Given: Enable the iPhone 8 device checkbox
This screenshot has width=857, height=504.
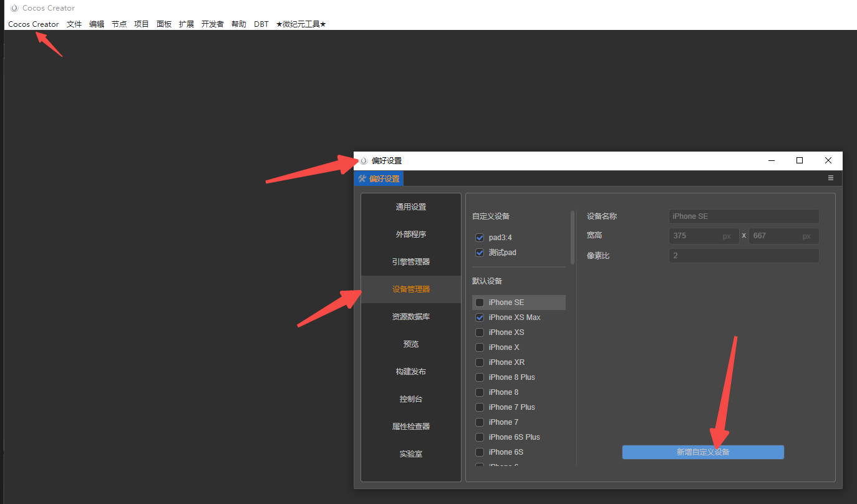Looking at the screenshot, I should 480,392.
